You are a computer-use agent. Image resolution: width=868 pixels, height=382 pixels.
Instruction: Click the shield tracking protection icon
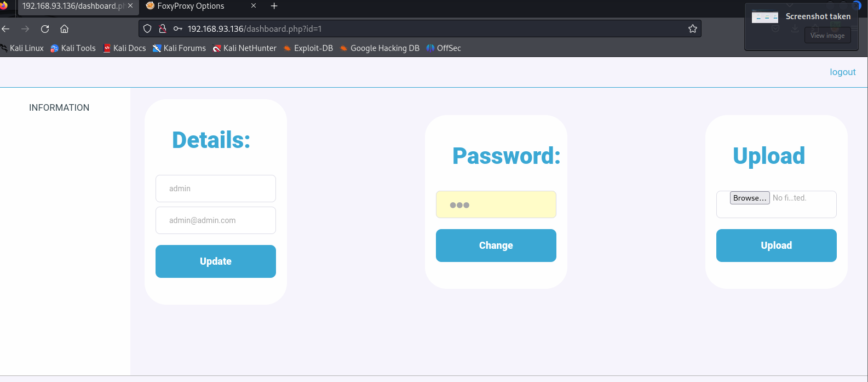(147, 29)
